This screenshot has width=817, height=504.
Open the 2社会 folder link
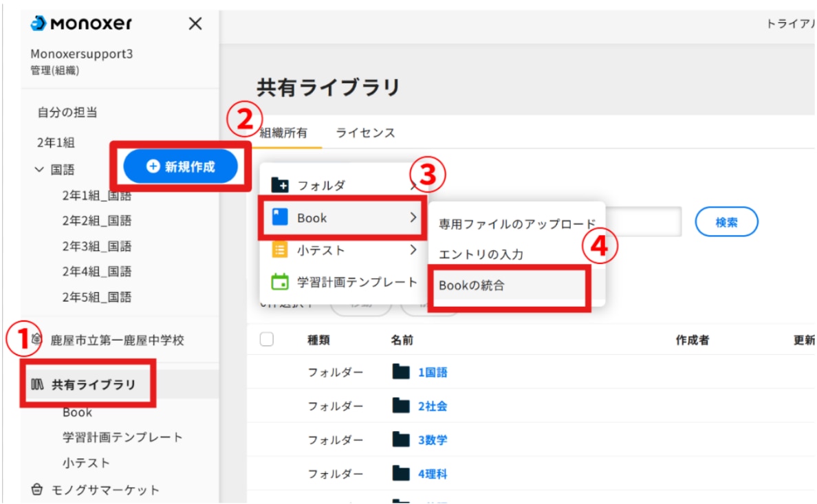click(433, 406)
